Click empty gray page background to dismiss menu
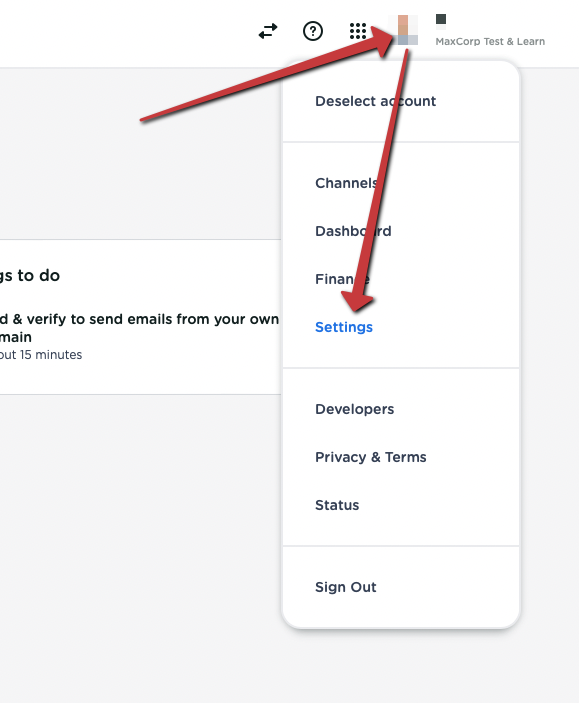This screenshot has width=579, height=703. pyautogui.click(x=135, y=538)
